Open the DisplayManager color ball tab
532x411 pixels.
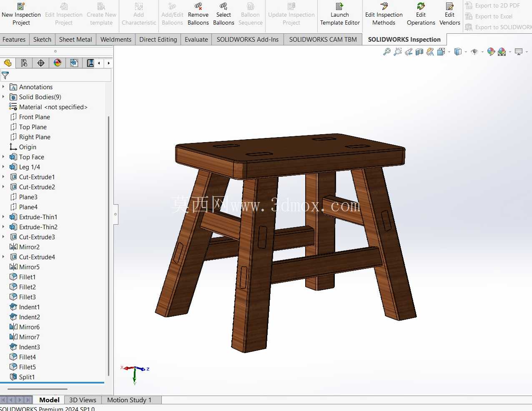(58, 63)
